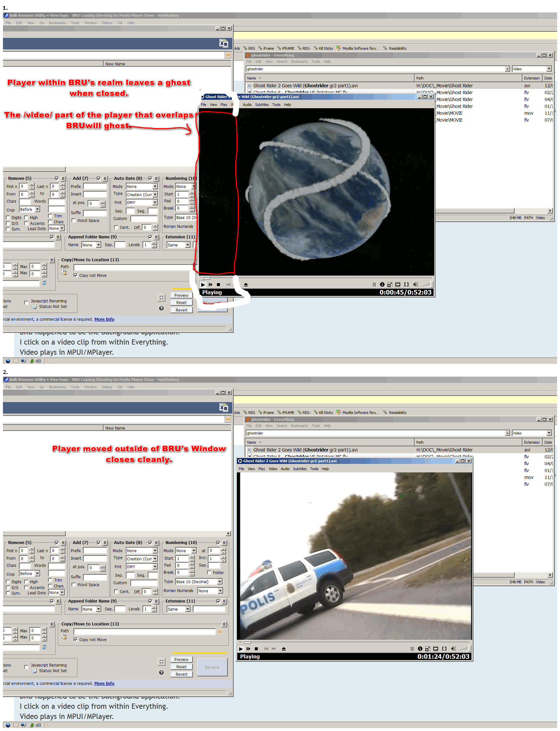
Task: Click Navigator globe status icon in screenshot 2
Action: pyautogui.click(x=8, y=725)
